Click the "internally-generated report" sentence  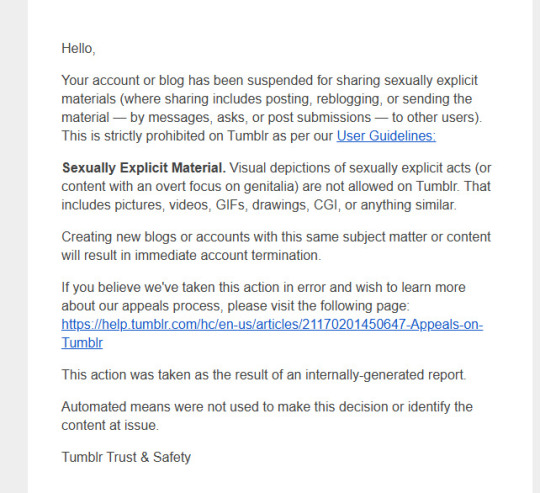(263, 375)
